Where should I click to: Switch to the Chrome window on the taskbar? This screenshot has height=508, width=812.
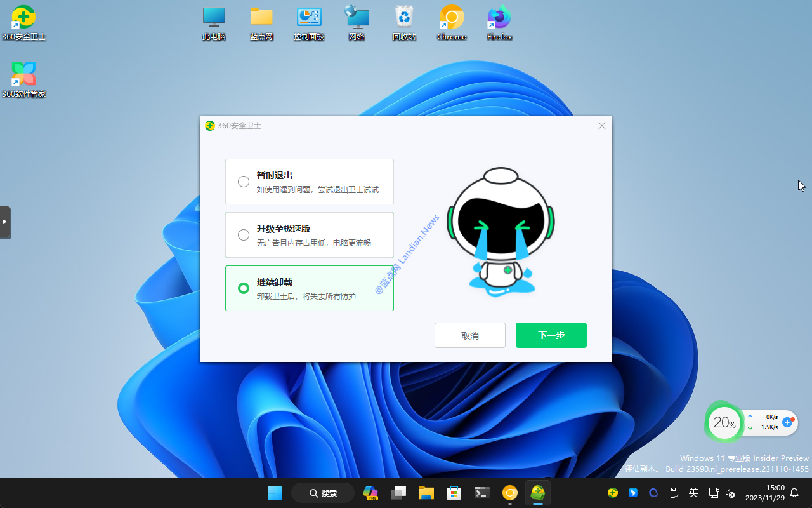coord(510,493)
